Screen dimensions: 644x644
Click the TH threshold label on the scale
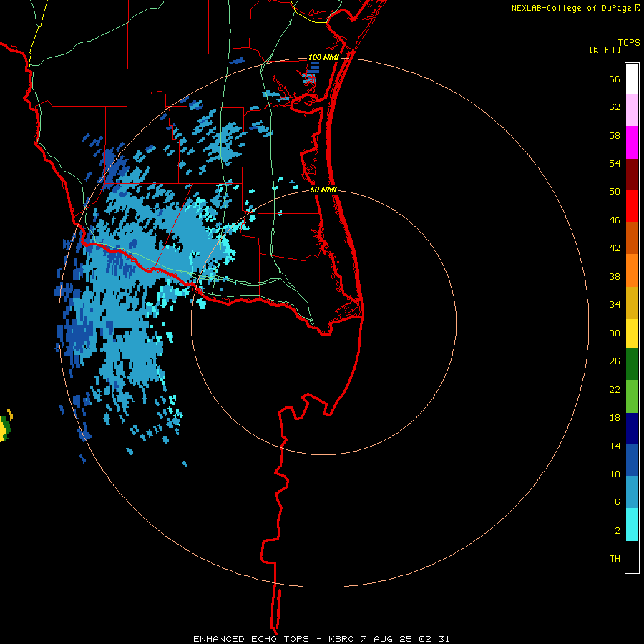[615, 559]
